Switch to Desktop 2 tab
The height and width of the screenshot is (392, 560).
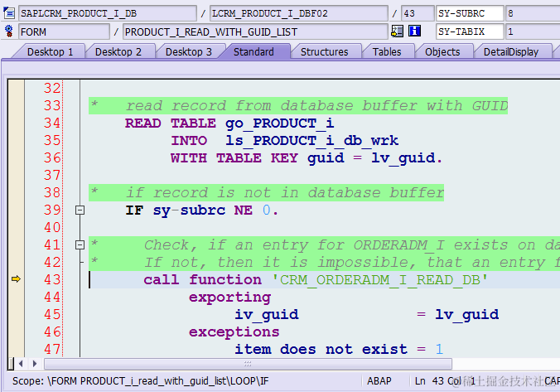point(118,52)
